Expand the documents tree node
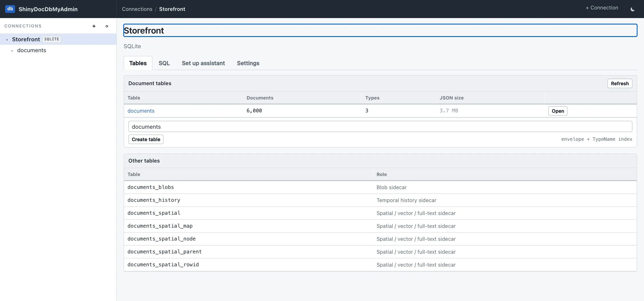Screen dimensions: 644x301 coord(12,50)
